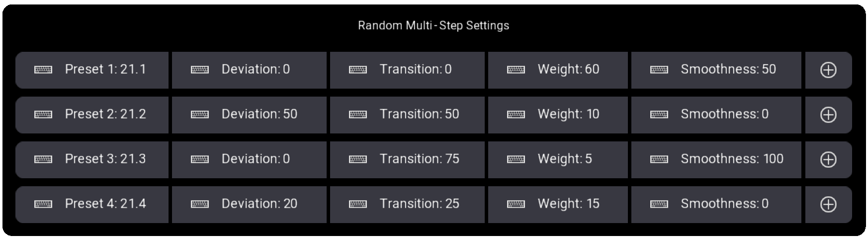Click keyboard icon beside Deviation: 50

[x=200, y=115]
